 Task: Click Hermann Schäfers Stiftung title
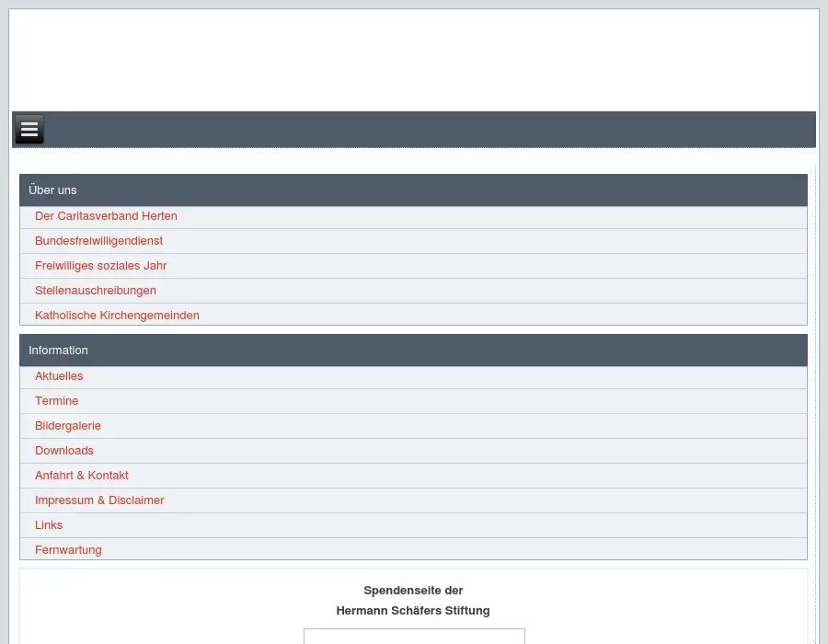[413, 611]
